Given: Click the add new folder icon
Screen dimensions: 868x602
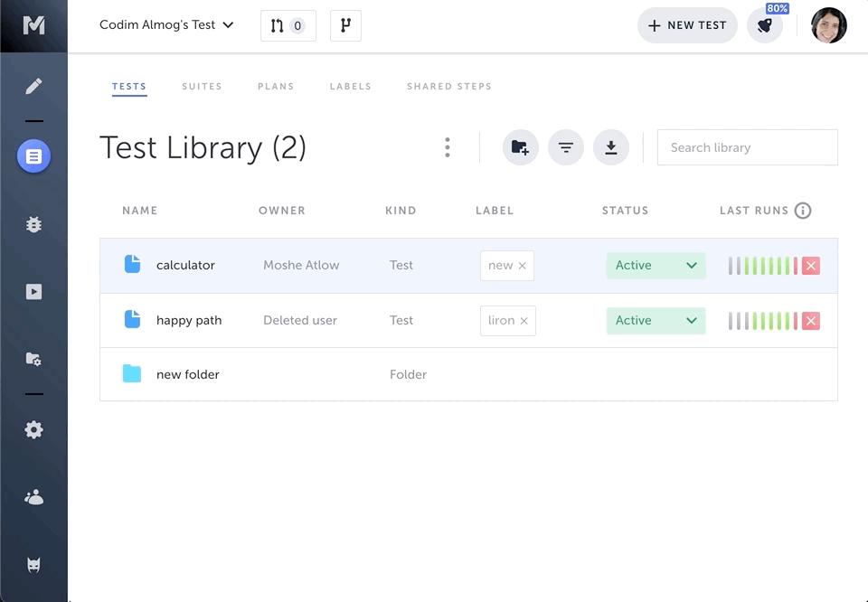Looking at the screenshot, I should (x=520, y=147).
